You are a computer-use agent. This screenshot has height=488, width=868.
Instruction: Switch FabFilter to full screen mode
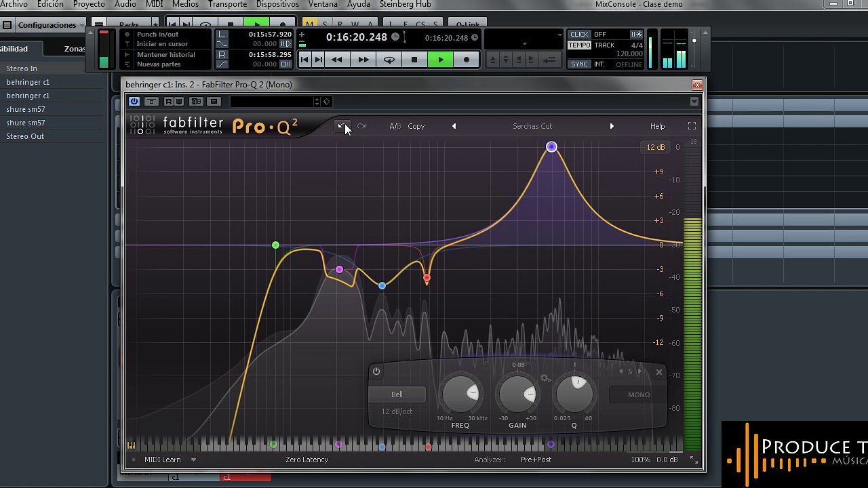coord(692,126)
